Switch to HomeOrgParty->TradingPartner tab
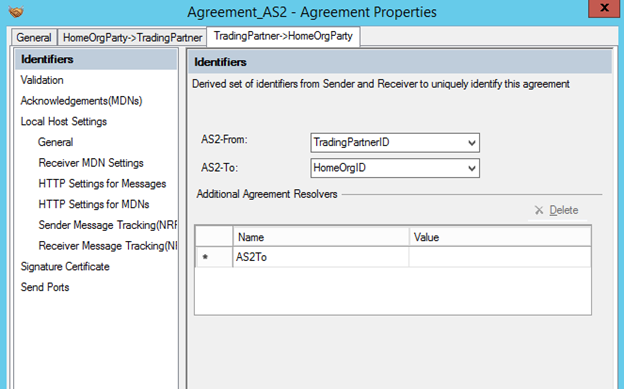 pos(132,37)
